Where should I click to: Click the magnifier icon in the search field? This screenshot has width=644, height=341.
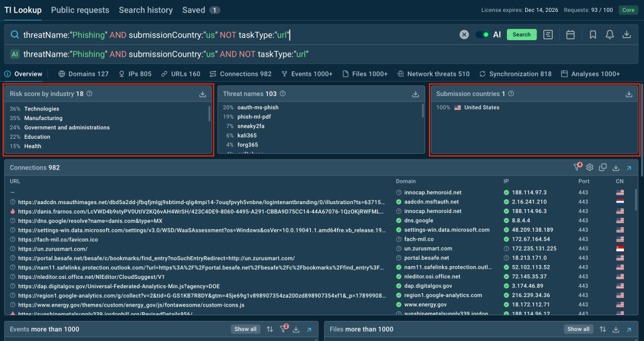[x=15, y=35]
